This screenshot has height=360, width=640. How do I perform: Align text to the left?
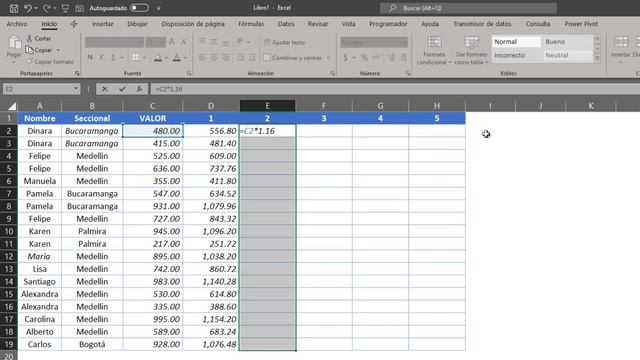click(x=202, y=58)
